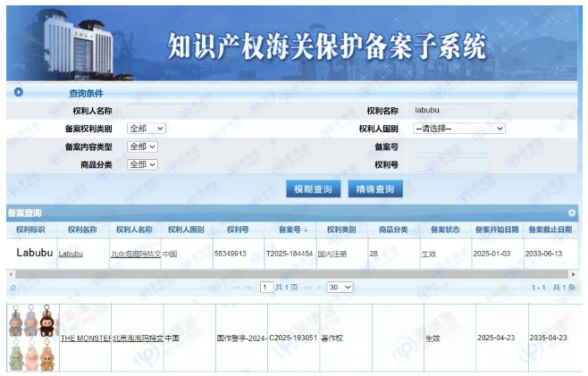
Task: Sort by 备案状态 column header
Action: [445, 230]
